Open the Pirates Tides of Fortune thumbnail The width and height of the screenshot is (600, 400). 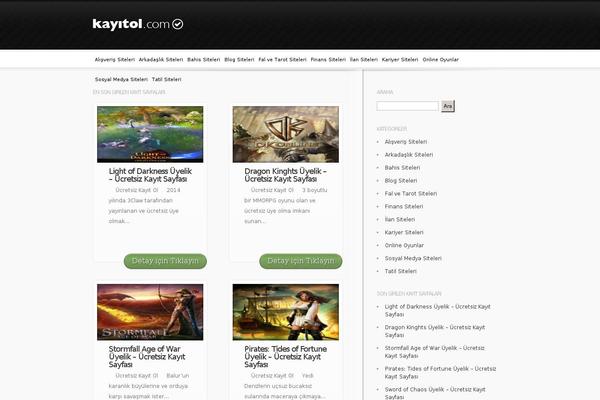(x=285, y=312)
